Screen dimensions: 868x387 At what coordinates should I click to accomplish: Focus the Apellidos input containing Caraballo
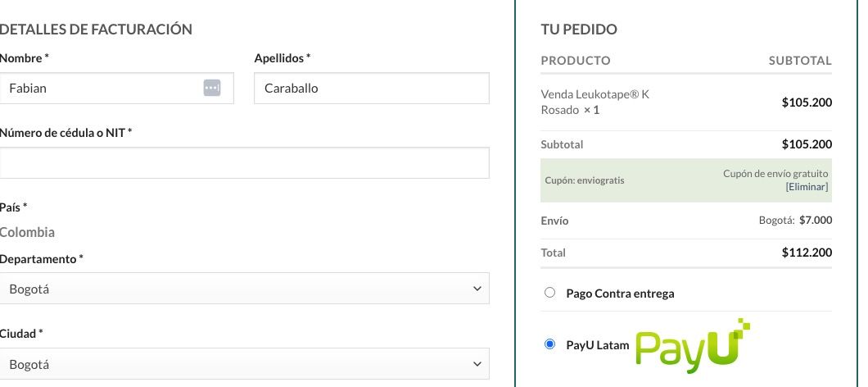(x=372, y=89)
